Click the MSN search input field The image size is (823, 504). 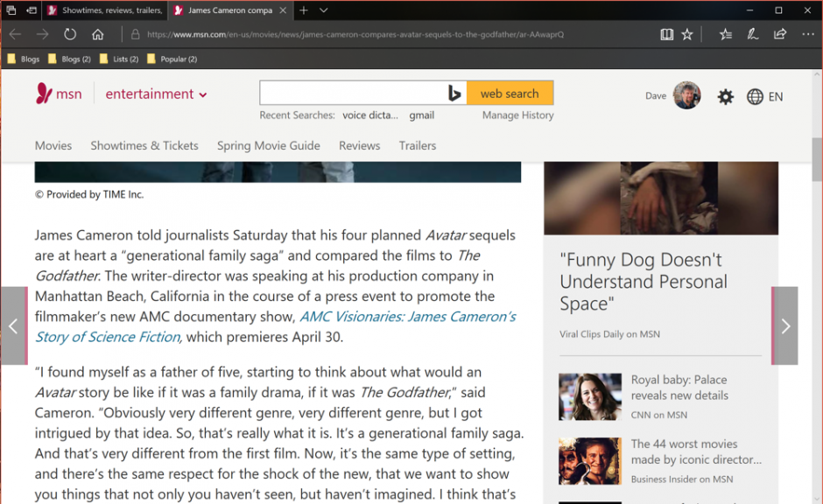[352, 94]
